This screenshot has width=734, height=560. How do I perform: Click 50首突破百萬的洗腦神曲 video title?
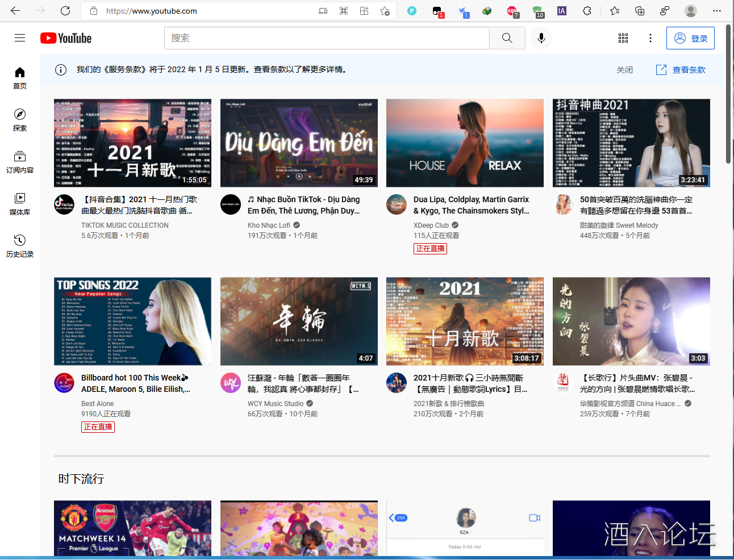point(636,205)
